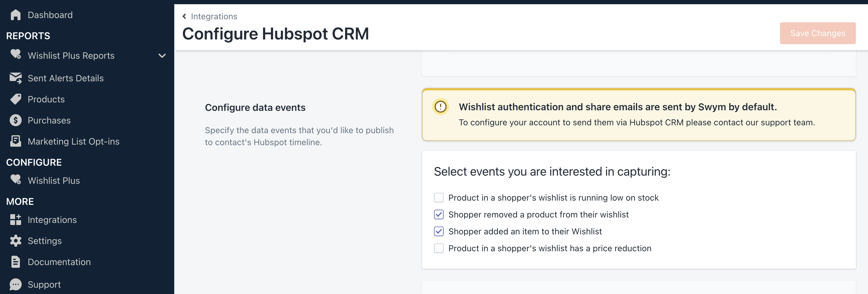This screenshot has height=294, width=868.
Task: Click the MORE section header
Action: coord(20,202)
